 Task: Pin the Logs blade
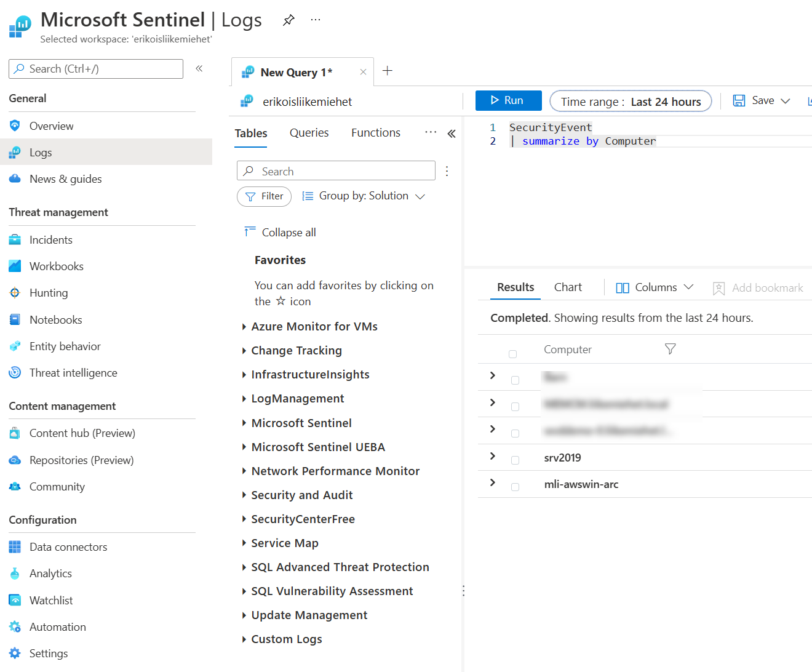pyautogui.click(x=289, y=19)
